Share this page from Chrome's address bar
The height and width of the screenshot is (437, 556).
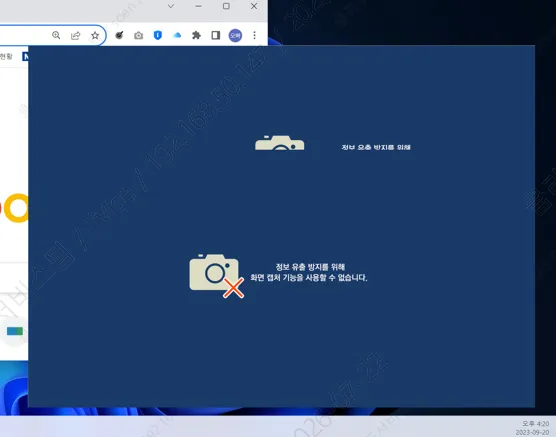(x=76, y=35)
